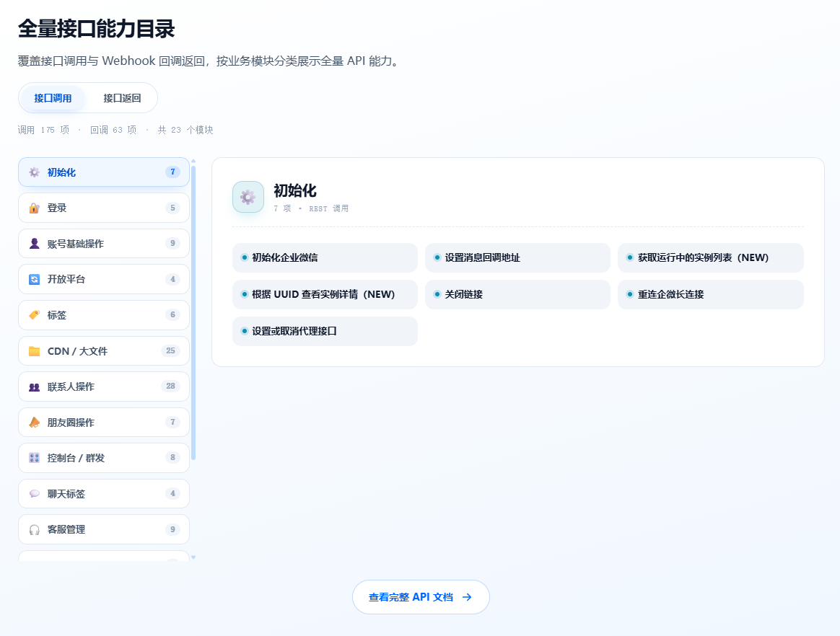Viewport: 840px width, 636px height.
Task: Open 根据 UUID 查看实例详情 (NEW) item
Action: click(x=325, y=294)
